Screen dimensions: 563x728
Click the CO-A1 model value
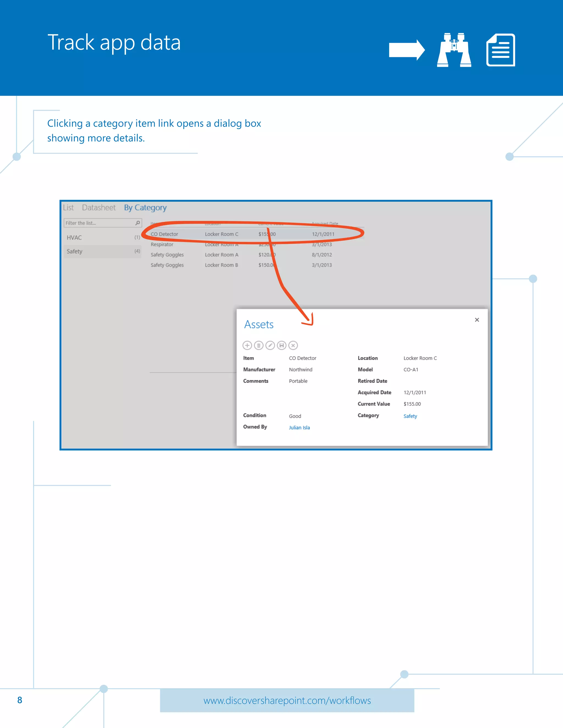pos(411,369)
